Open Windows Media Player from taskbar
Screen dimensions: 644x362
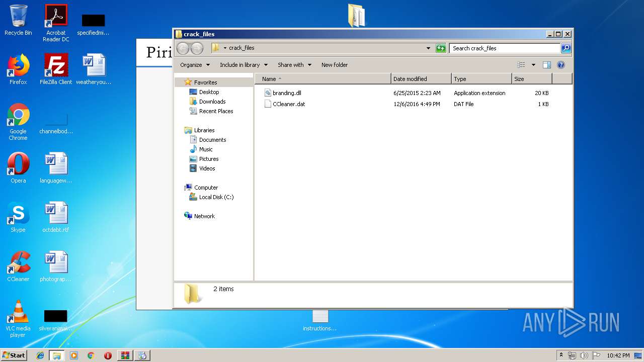(x=74, y=355)
